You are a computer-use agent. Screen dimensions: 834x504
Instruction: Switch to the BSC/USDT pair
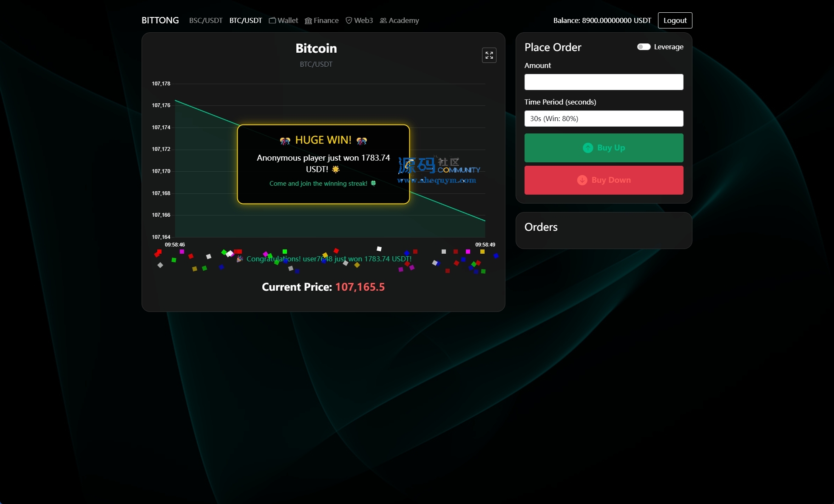click(206, 20)
